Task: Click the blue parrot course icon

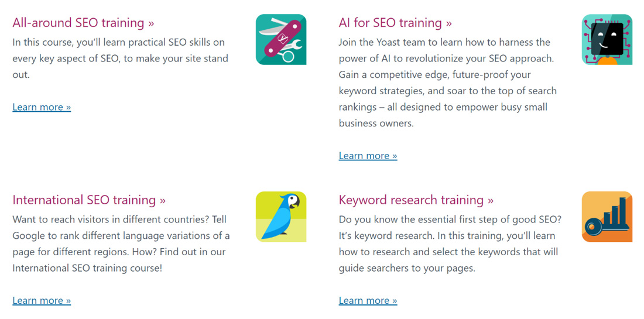Action: (281, 217)
